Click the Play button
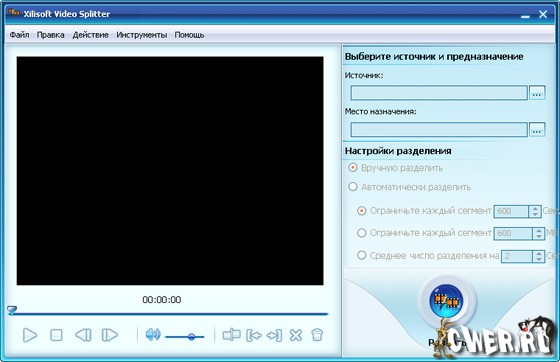The image size is (560, 362). [30, 335]
